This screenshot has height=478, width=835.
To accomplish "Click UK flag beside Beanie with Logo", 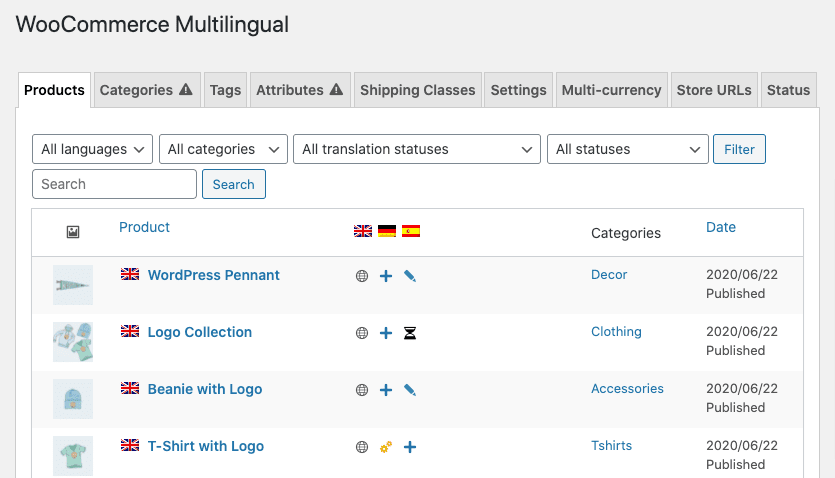I will (130, 388).
